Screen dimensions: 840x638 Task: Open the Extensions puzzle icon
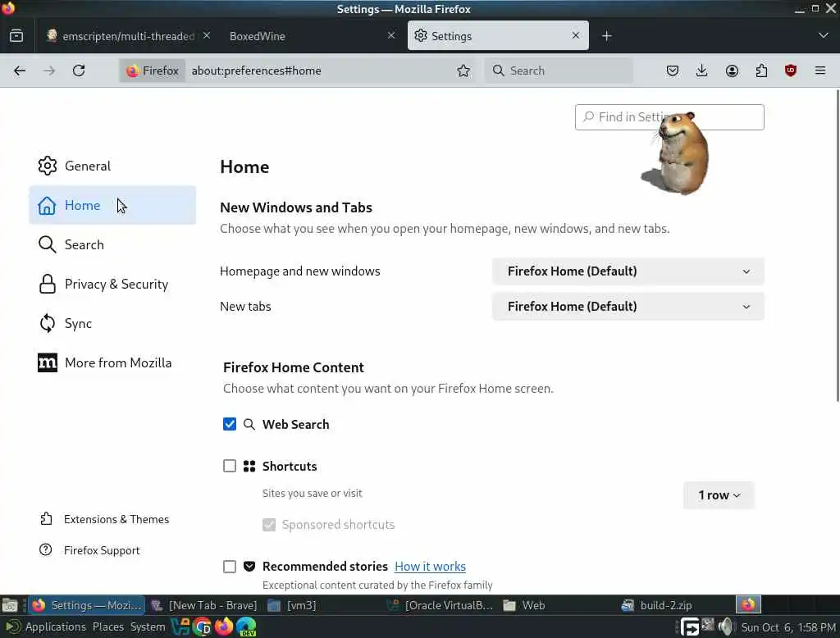pos(761,71)
